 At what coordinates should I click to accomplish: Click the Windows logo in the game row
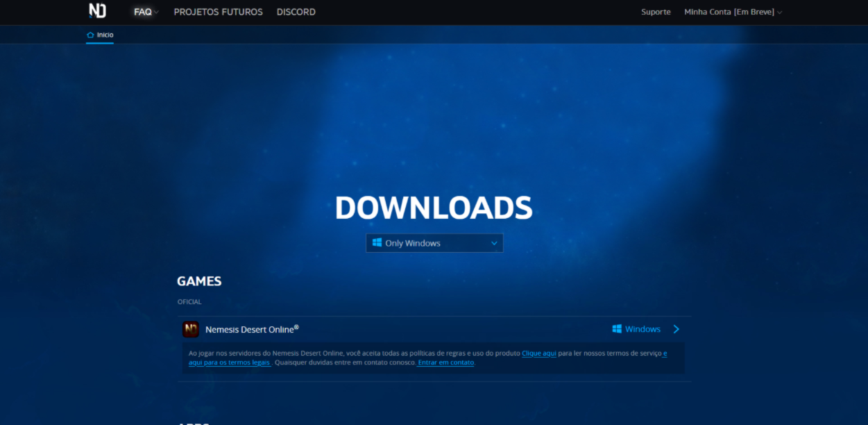617,329
